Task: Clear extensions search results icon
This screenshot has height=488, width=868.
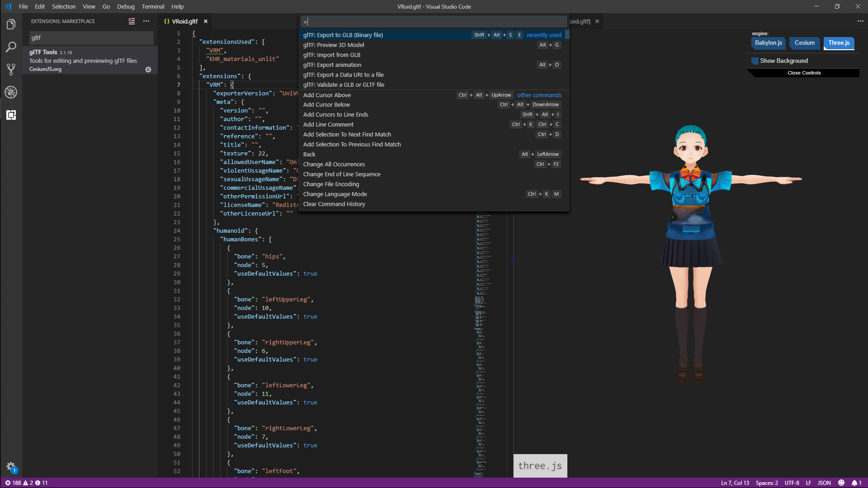Action: pos(132,21)
